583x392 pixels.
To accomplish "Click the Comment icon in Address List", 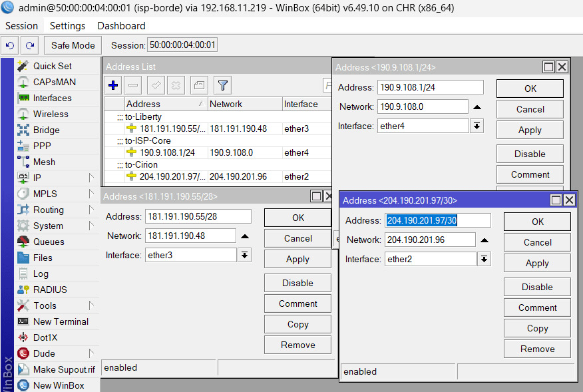I will (x=199, y=86).
